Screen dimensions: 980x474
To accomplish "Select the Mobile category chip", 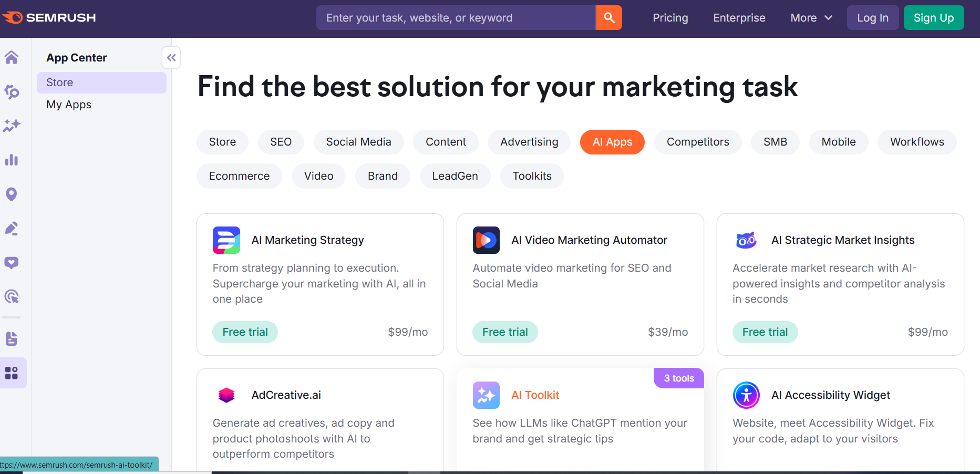I will (839, 142).
